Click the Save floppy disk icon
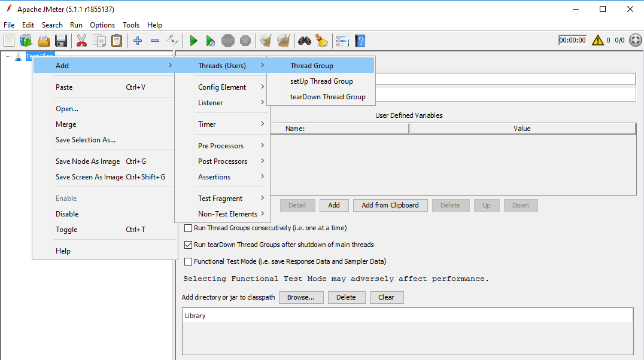 tap(61, 41)
